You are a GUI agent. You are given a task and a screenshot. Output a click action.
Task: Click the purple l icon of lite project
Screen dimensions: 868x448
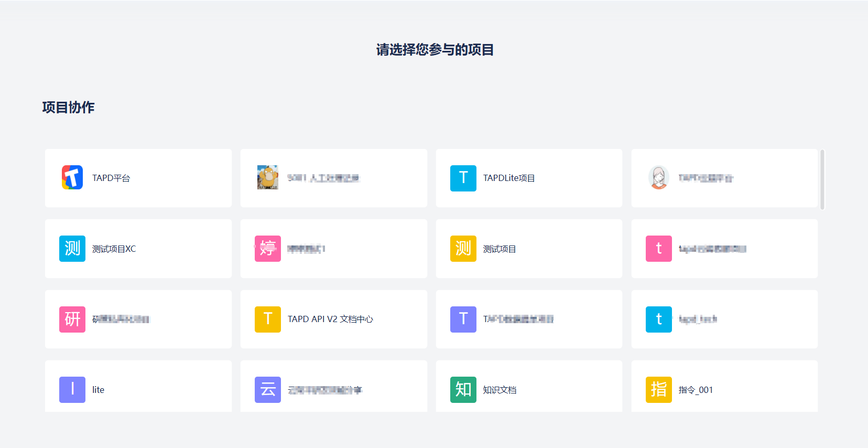[x=72, y=390]
